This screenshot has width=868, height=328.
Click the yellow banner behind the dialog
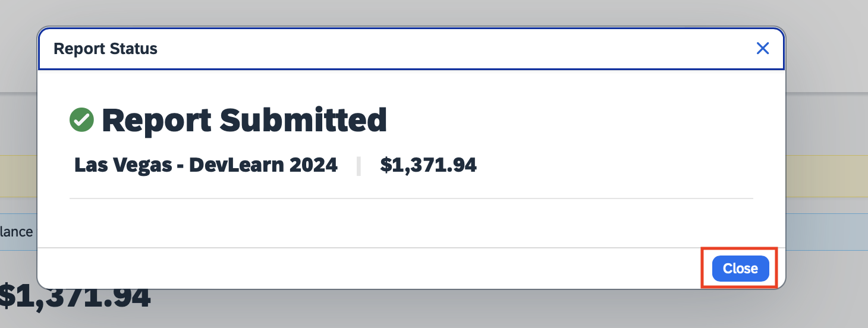click(x=18, y=176)
